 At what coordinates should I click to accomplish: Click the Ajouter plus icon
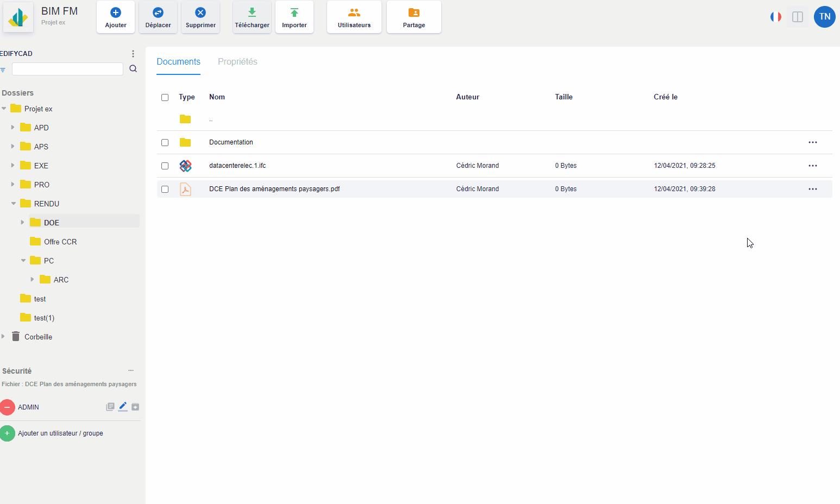[x=116, y=12]
